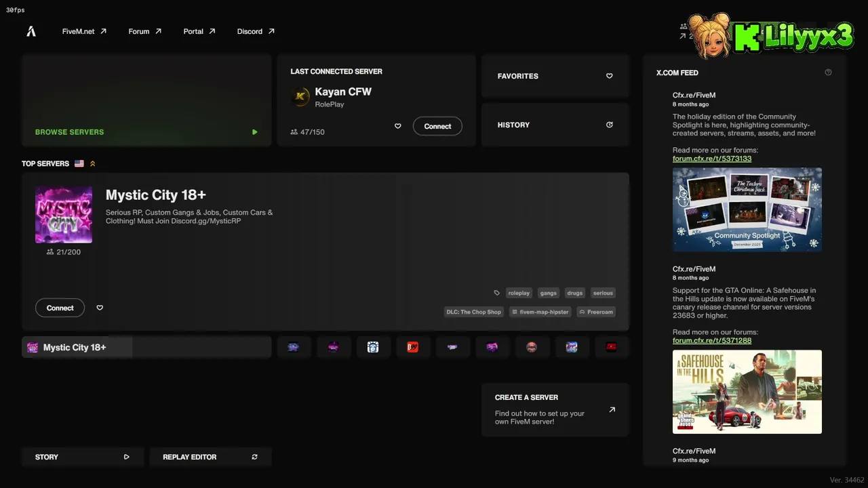
Task: Click the fivem-map-hipster badge
Action: tap(540, 312)
